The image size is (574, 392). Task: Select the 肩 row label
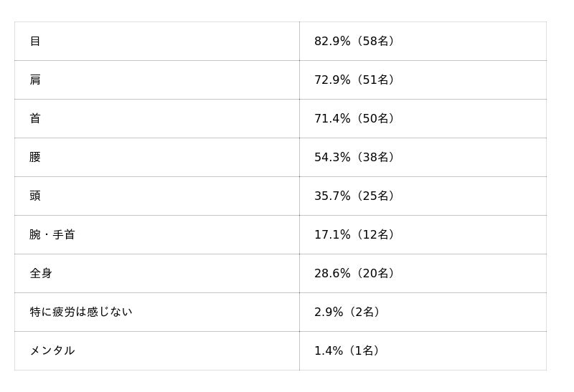35,80
